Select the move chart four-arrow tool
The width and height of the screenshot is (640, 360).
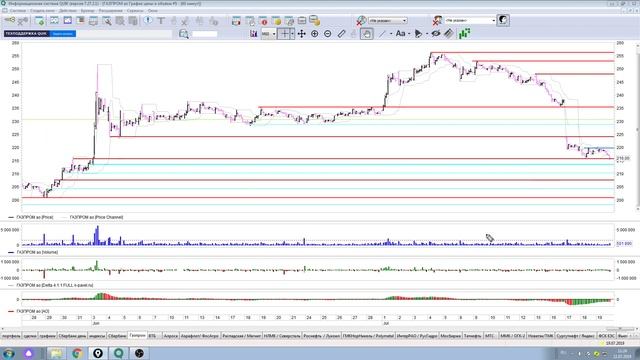pos(302,34)
